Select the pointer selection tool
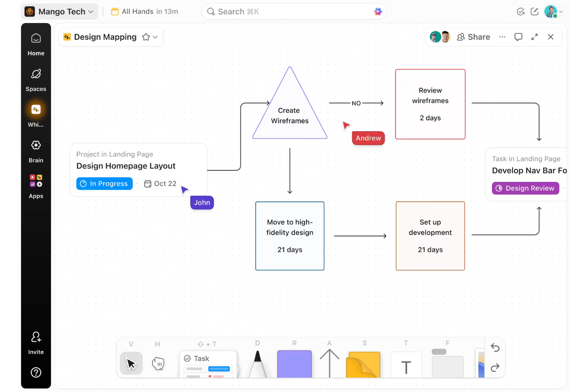Screen dimensions: 588x392 click(131, 363)
